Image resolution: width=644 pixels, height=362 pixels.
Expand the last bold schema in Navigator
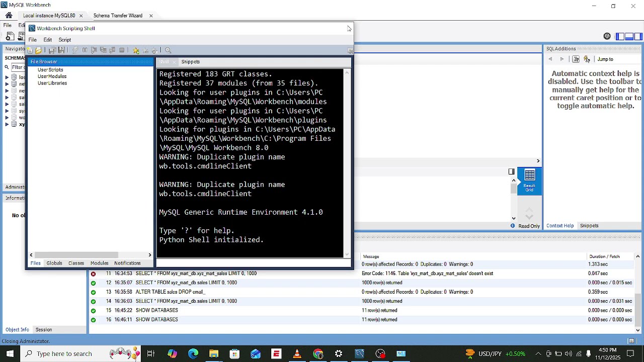[x=7, y=124]
